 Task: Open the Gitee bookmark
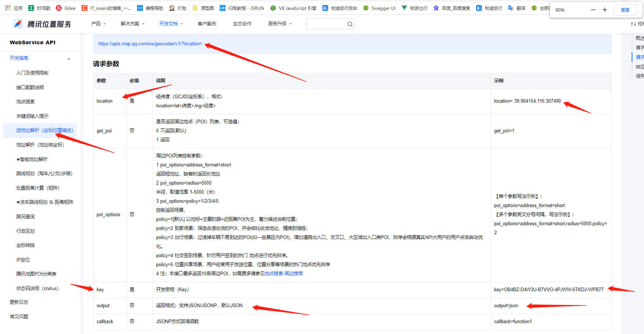tap(66, 8)
